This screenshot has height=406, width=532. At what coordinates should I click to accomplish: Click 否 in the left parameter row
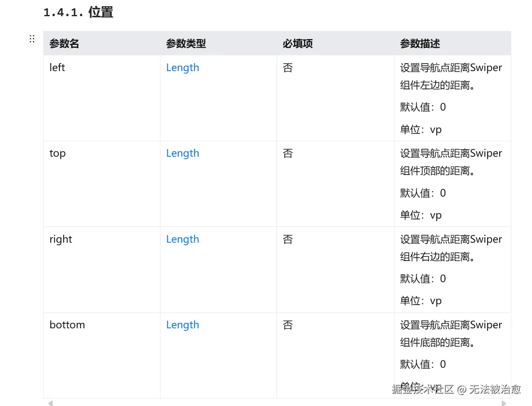point(287,67)
